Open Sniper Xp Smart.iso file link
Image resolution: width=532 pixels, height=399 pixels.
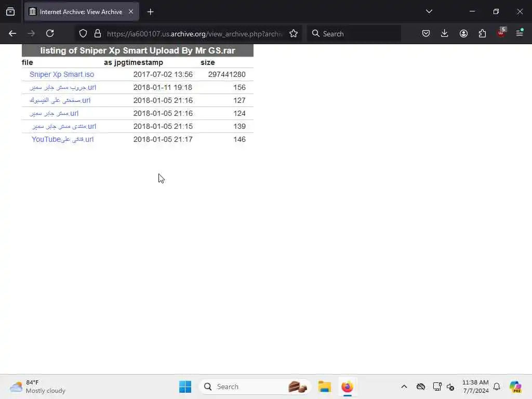(62, 74)
